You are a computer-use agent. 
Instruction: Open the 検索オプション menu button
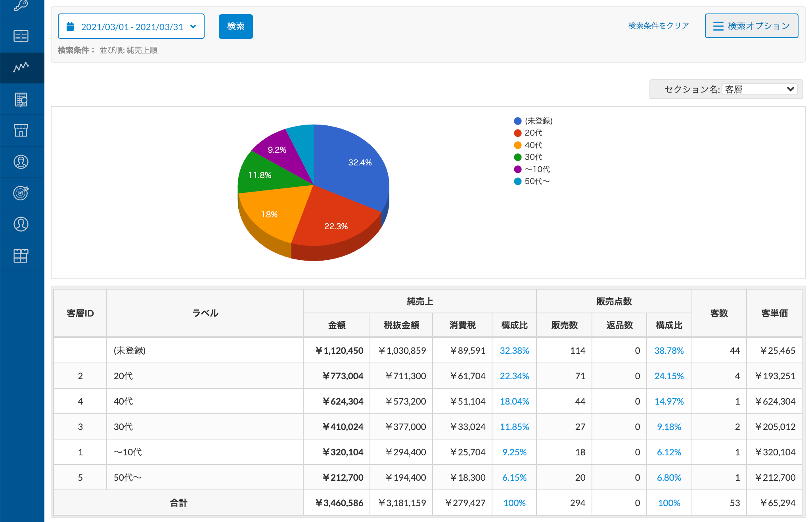751,26
